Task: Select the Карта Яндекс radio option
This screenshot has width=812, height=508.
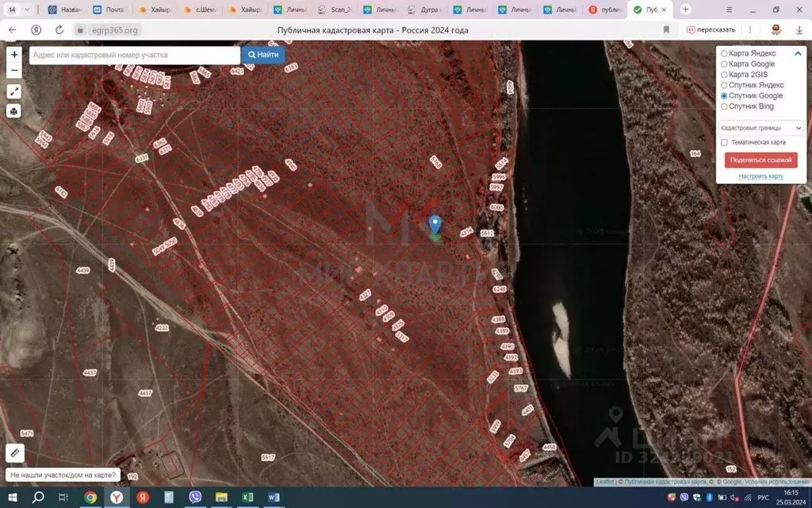Action: (x=724, y=53)
